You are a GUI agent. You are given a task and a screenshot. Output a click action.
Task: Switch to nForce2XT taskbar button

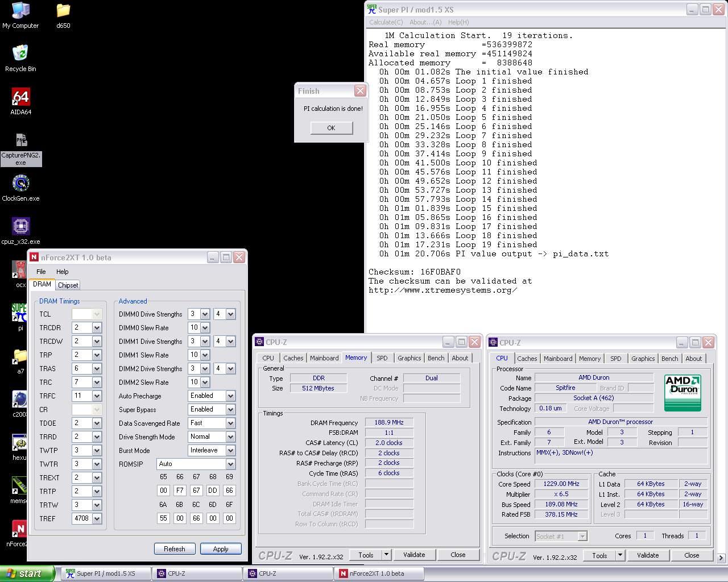coord(379,573)
